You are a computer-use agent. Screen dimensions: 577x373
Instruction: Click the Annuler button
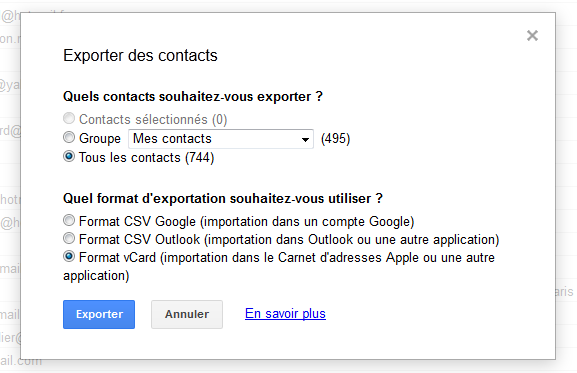(x=187, y=315)
